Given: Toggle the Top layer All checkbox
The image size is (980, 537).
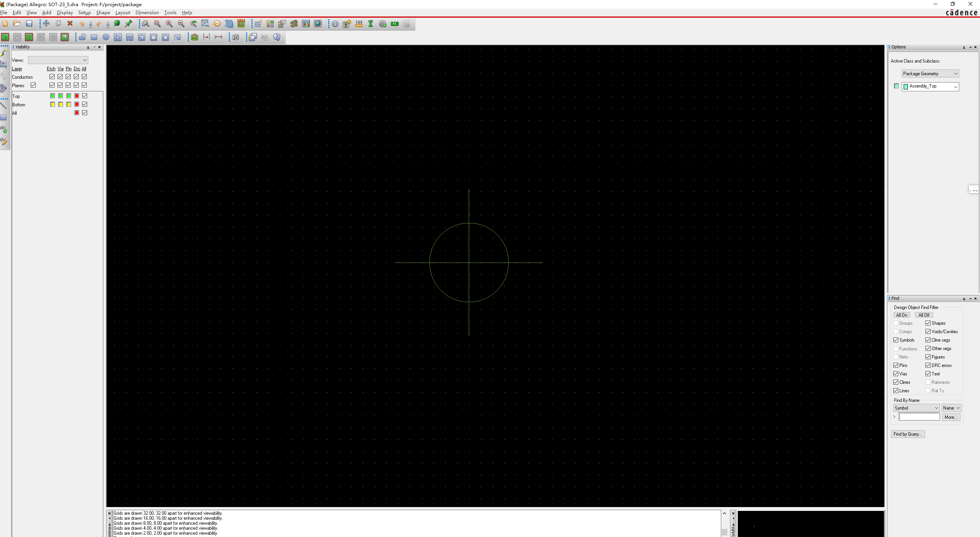Looking at the screenshot, I should coord(85,96).
